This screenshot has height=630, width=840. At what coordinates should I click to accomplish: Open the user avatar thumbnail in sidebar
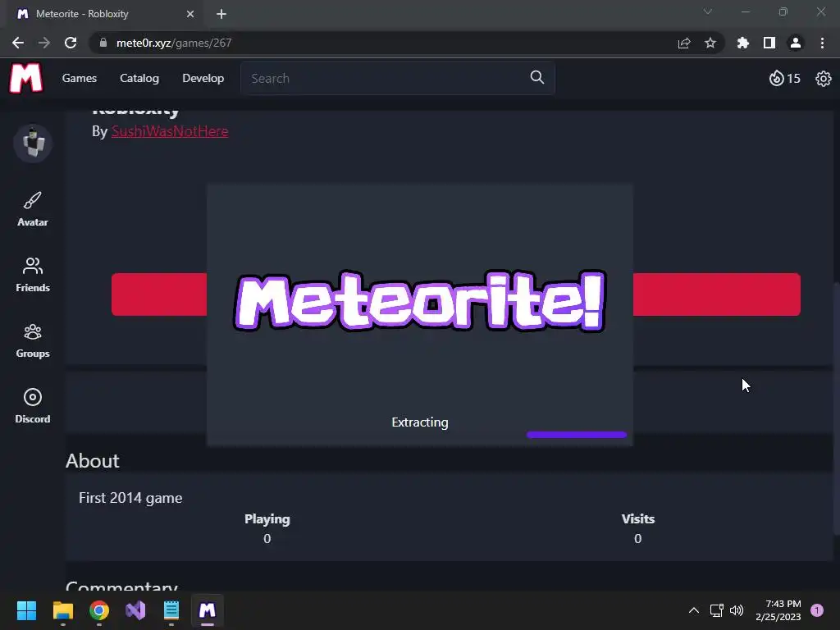pyautogui.click(x=33, y=143)
